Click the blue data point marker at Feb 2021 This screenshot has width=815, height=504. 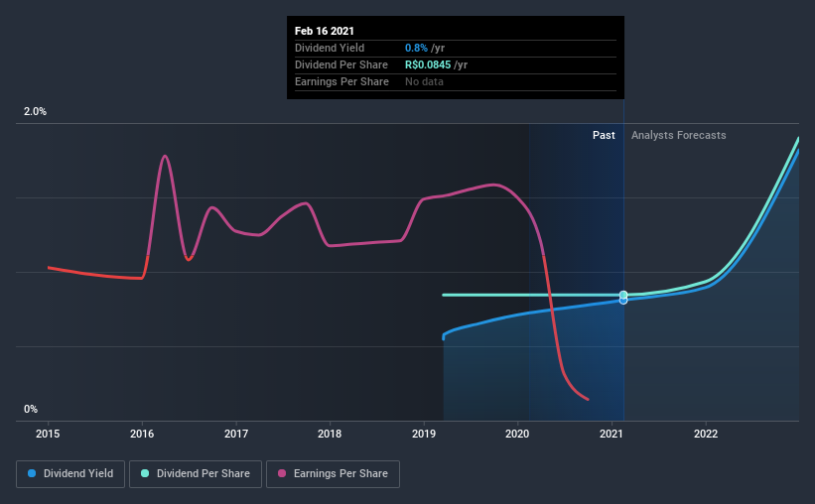coord(623,301)
